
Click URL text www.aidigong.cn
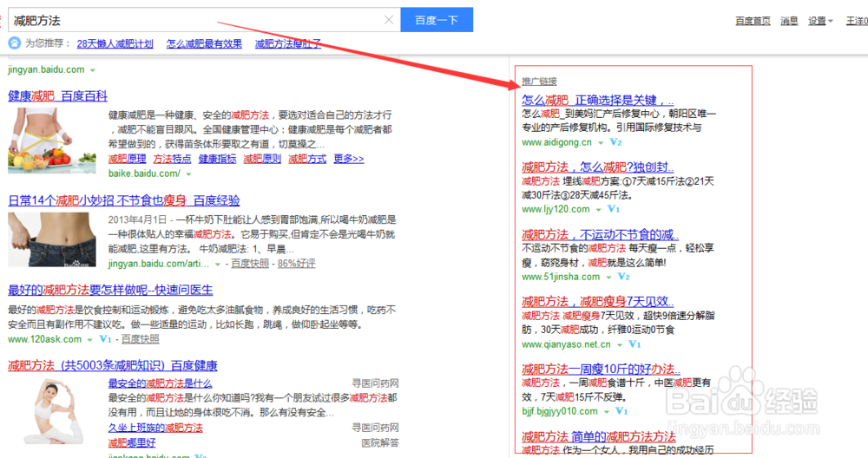[557, 142]
